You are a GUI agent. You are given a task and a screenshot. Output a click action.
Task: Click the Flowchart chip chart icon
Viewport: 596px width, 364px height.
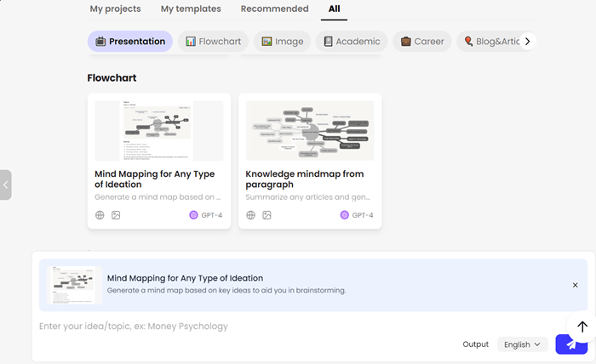(x=191, y=42)
